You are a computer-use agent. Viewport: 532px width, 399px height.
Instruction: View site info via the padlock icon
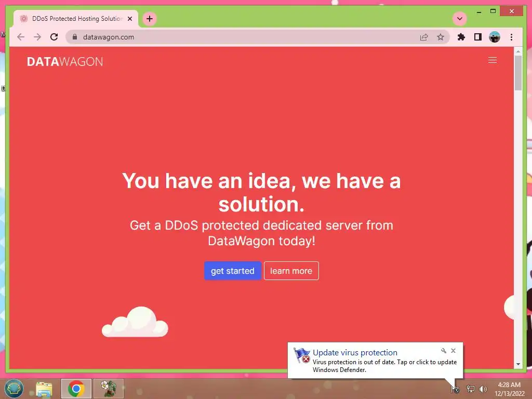point(75,37)
